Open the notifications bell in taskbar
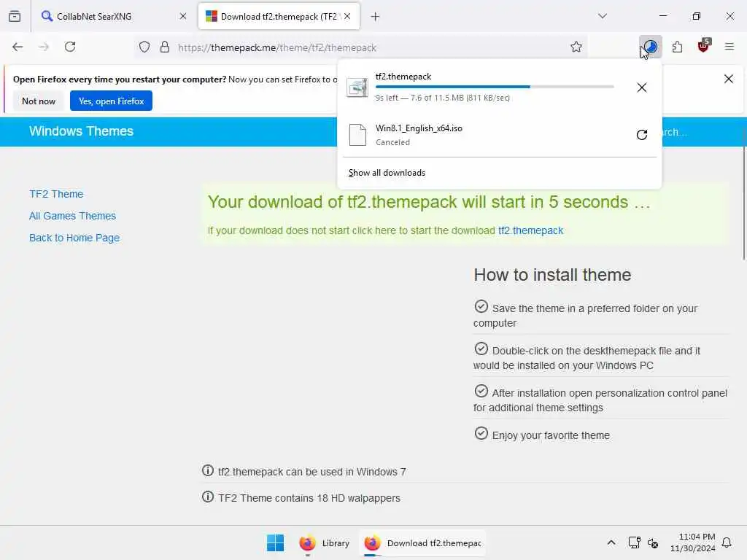The height and width of the screenshot is (560, 747). point(727,542)
